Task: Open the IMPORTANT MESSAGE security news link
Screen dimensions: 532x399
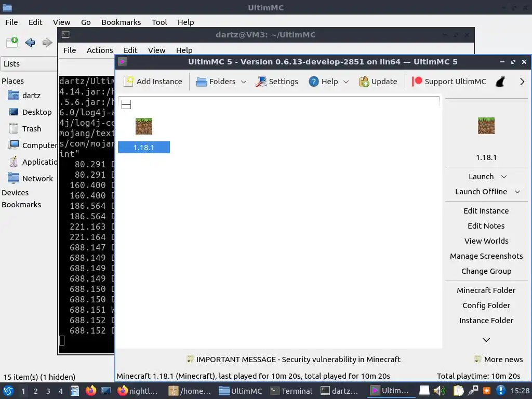Action: 294,360
